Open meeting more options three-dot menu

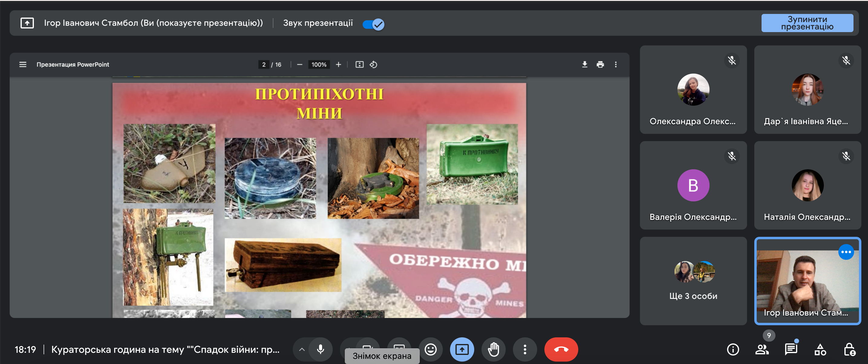click(x=525, y=349)
